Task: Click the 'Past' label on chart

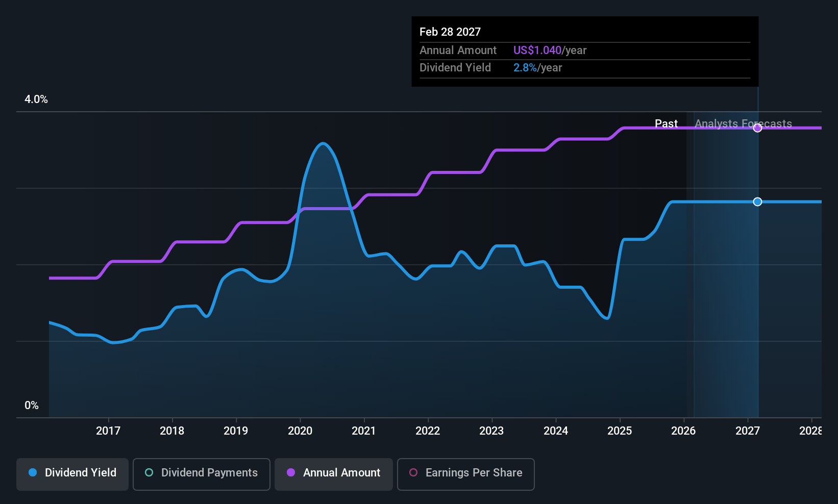Action: 666,124
